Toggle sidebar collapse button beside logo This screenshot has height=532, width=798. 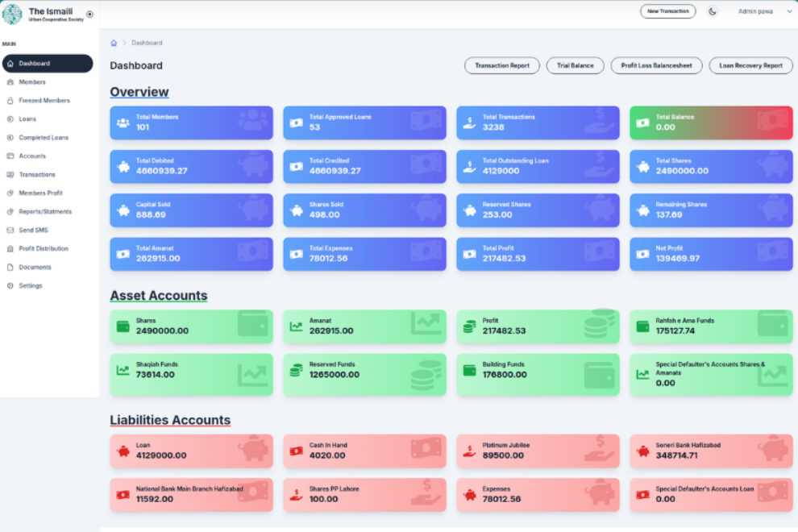89,14
